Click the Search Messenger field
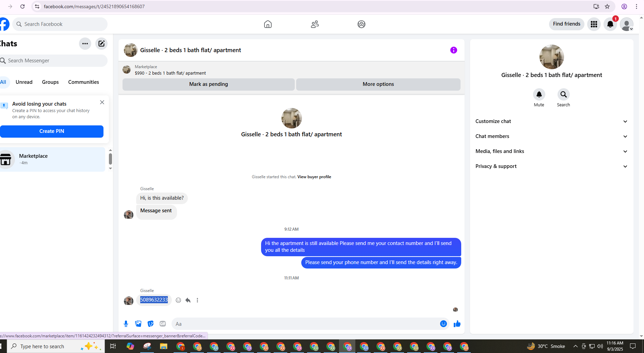The width and height of the screenshot is (644, 353). (x=53, y=61)
